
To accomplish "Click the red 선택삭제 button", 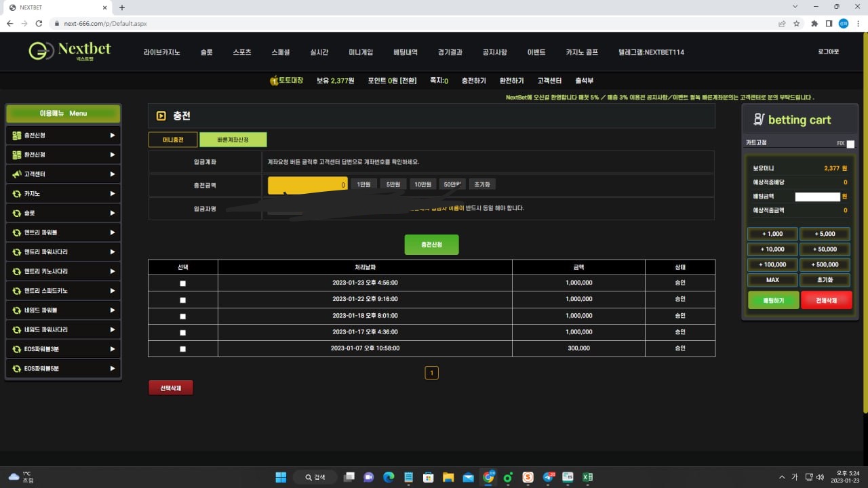I will coord(171,388).
